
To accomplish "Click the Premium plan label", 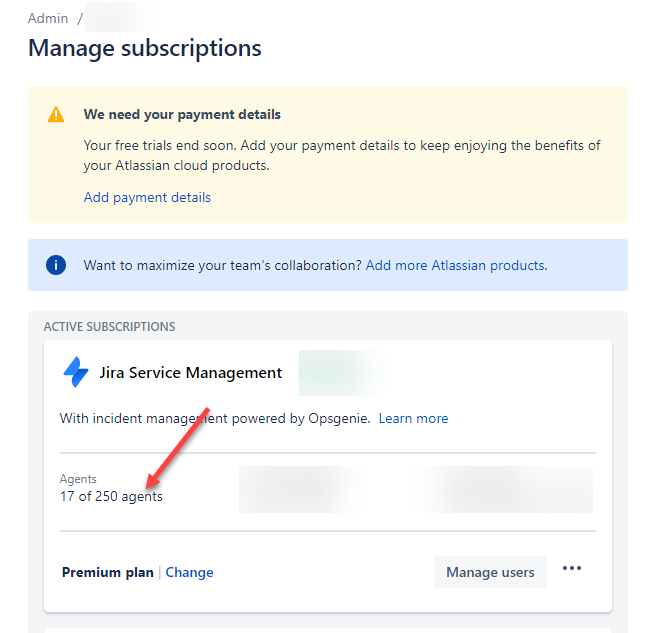I will coord(108,572).
